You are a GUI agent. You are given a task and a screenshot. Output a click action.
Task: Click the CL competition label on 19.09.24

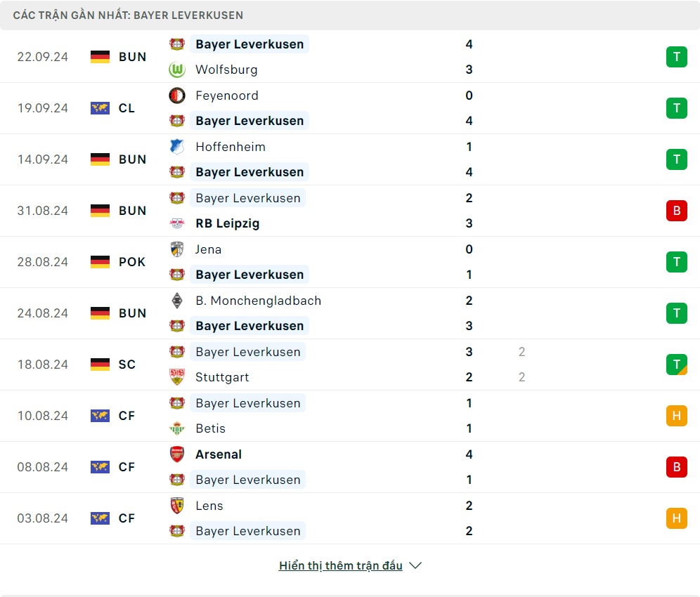tap(127, 108)
